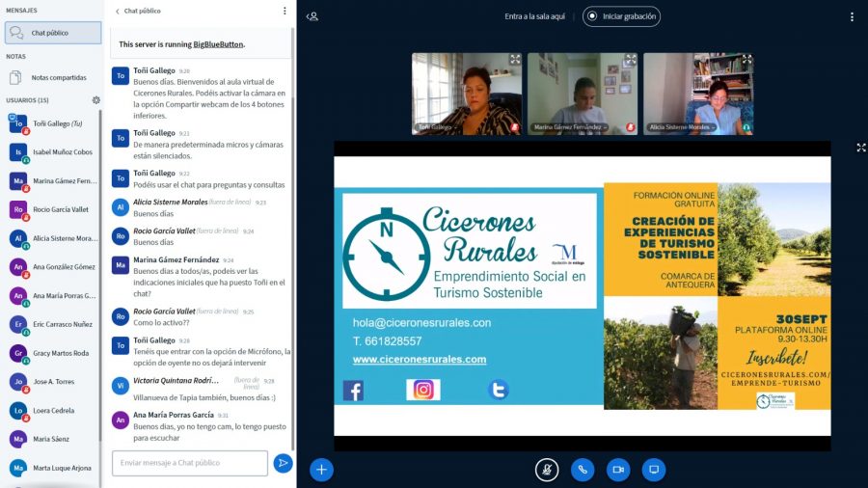868x488 pixels.
Task: Select user Isabel Muñoz Cobos
Action: (x=53, y=152)
